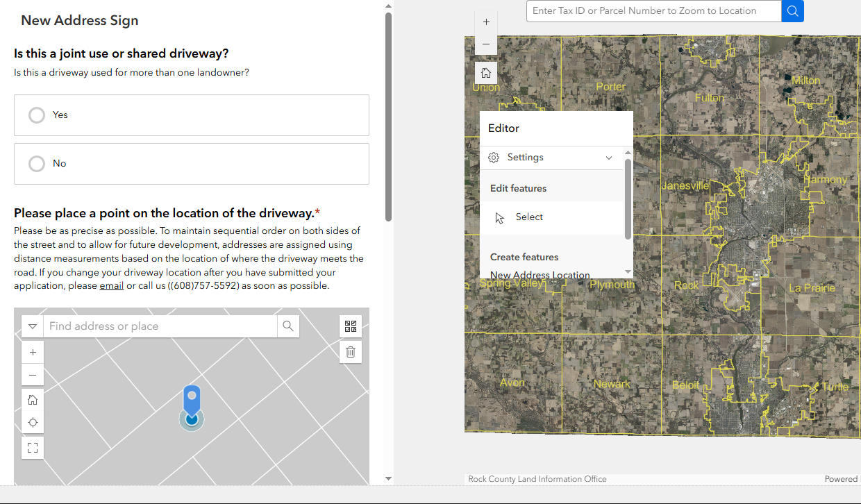The image size is (861, 504).
Task: Delete the placed point using the trash icon
Action: pos(350,351)
